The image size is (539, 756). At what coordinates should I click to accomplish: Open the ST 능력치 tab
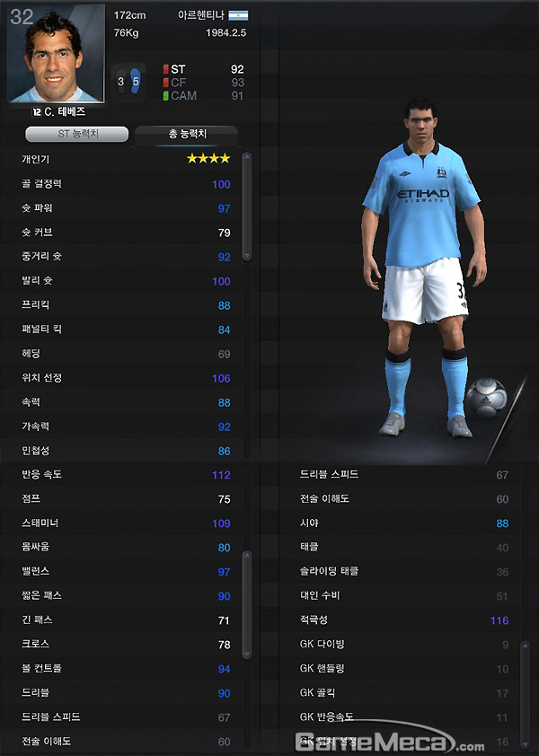pyautogui.click(x=77, y=134)
